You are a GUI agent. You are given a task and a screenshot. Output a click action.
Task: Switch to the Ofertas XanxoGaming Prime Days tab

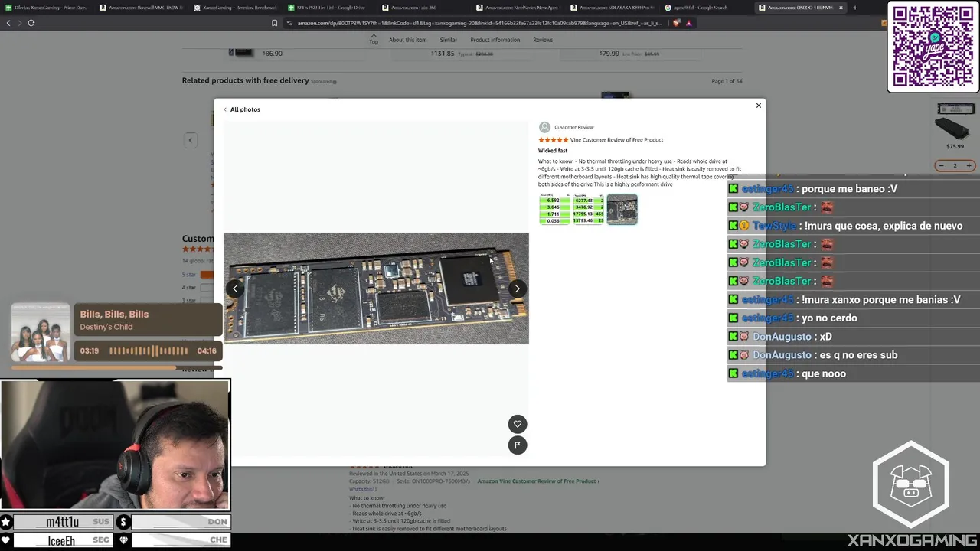pos(46,8)
